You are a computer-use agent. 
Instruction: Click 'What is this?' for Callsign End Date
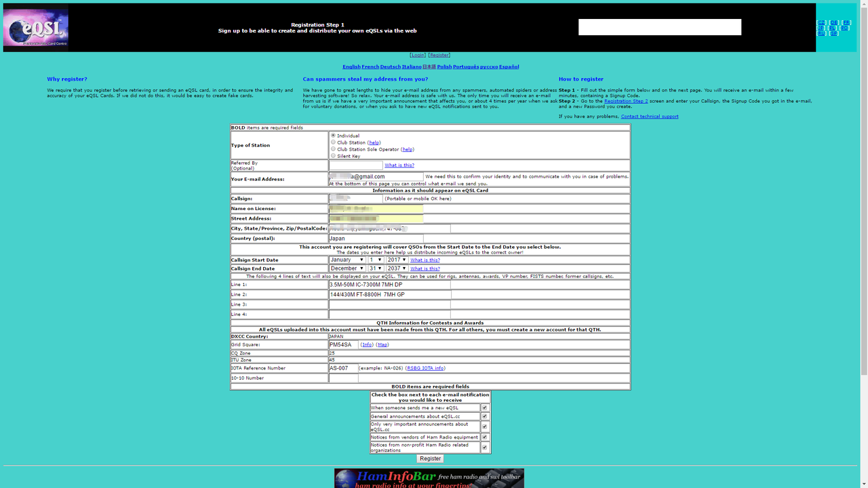click(x=425, y=269)
